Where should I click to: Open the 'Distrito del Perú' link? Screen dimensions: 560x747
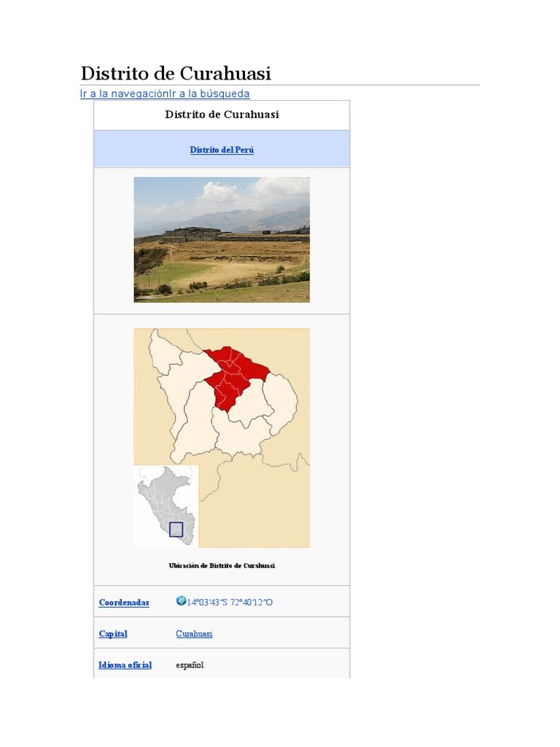(x=222, y=150)
